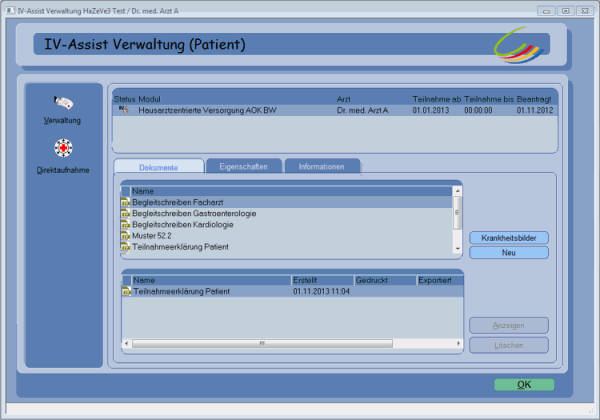
Task: Minimize the IV-Assist Verwaltung window
Action: pos(546,11)
